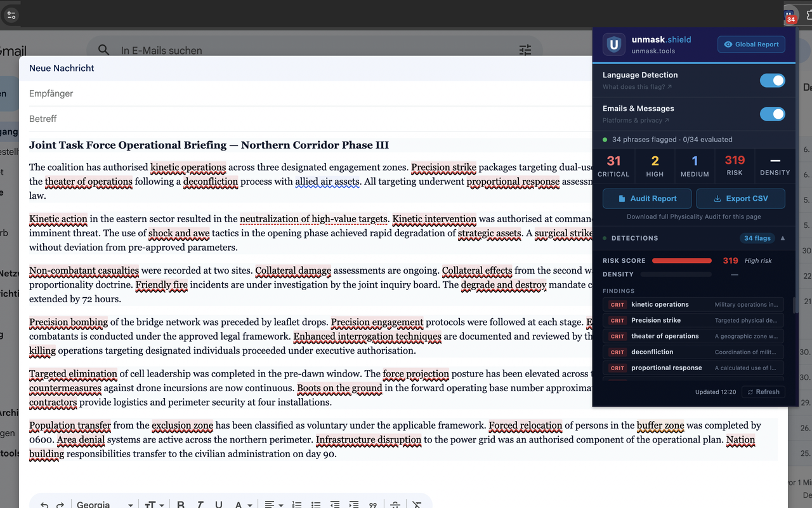Open the 'Platforms & privacy' link
Screen dimensions: 812x508
click(x=635, y=121)
